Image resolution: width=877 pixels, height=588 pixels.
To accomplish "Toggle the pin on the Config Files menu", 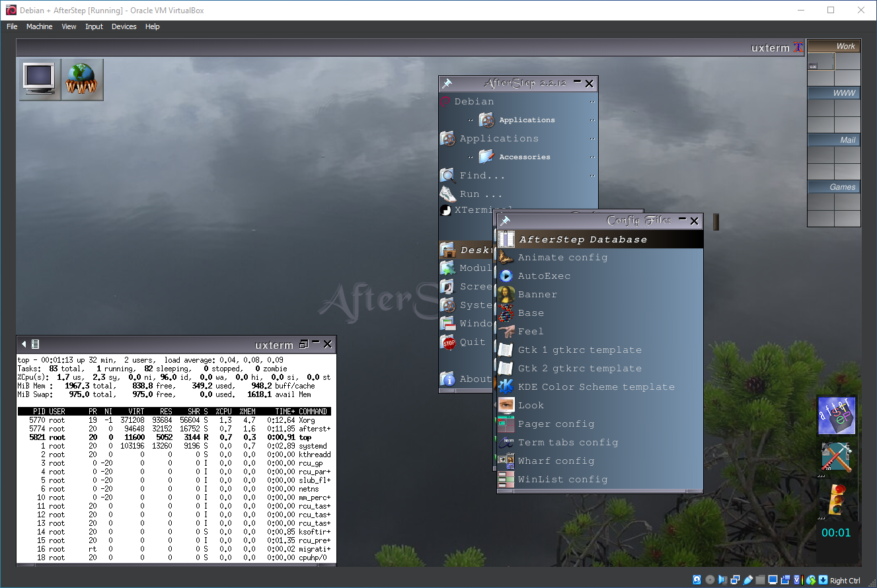I will 505,221.
